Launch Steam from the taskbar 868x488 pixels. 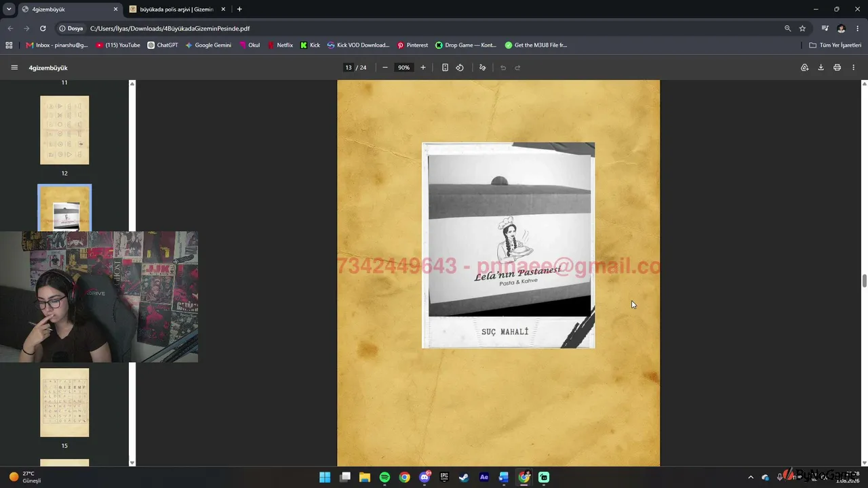tap(464, 477)
